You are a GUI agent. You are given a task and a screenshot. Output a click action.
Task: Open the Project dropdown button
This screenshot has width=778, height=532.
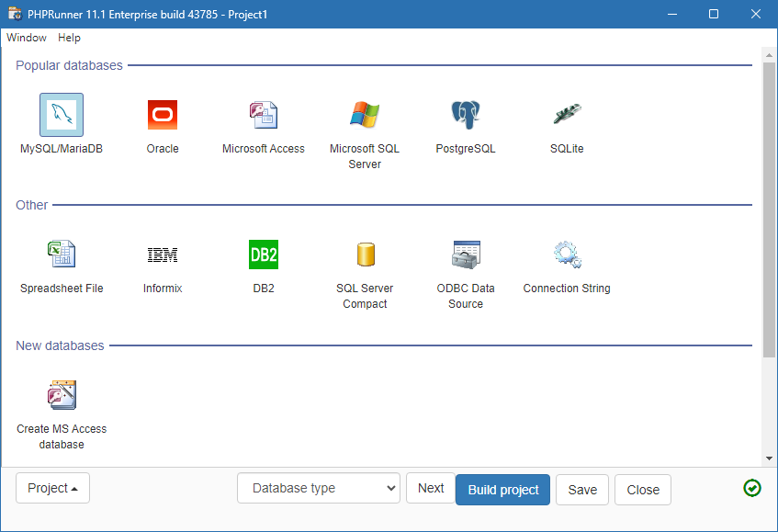[52, 489]
